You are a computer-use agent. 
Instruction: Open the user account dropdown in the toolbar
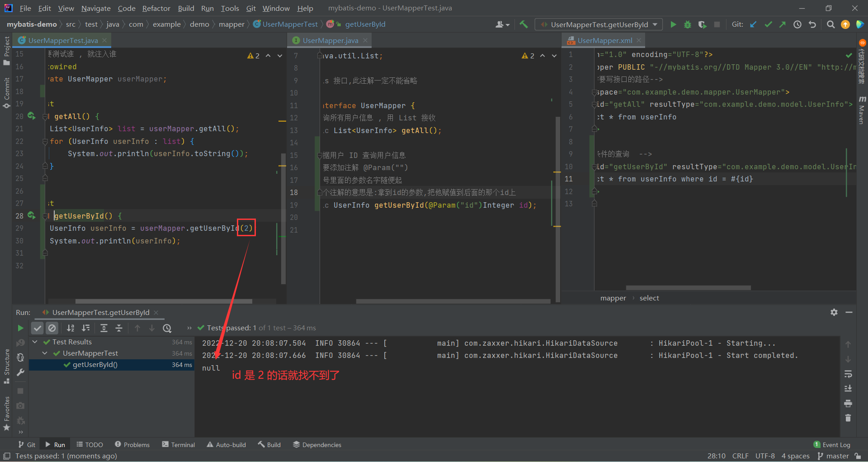[x=502, y=24]
